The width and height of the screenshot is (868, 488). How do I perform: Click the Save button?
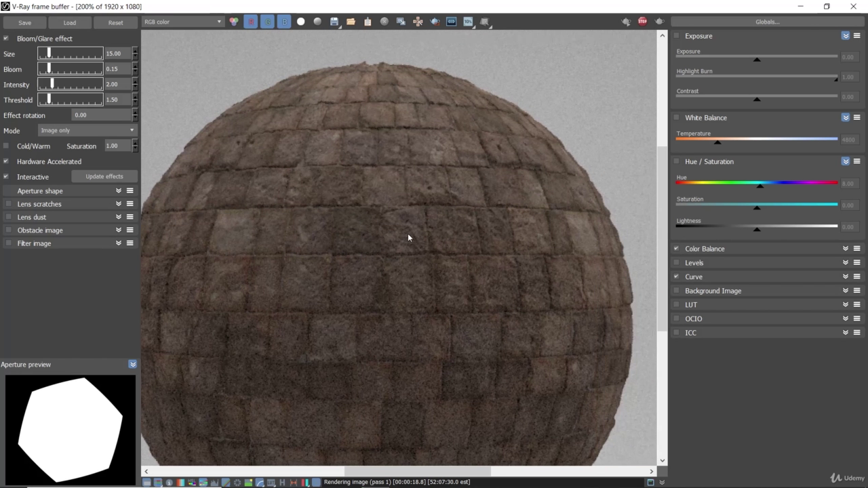tap(24, 22)
